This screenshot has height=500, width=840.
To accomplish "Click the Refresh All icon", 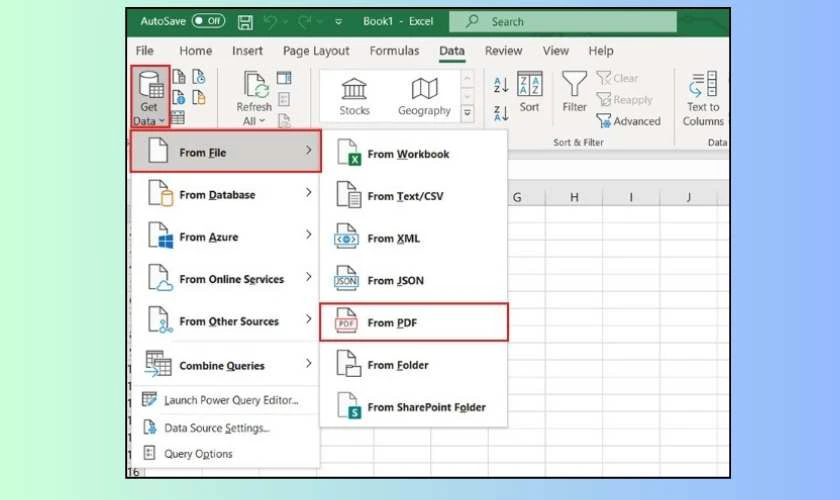I will 256,85.
